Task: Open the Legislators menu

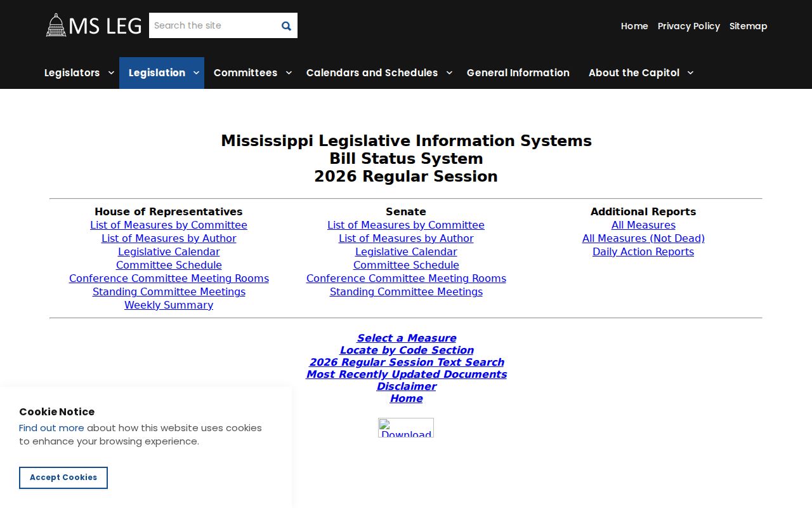Action: pos(72,73)
